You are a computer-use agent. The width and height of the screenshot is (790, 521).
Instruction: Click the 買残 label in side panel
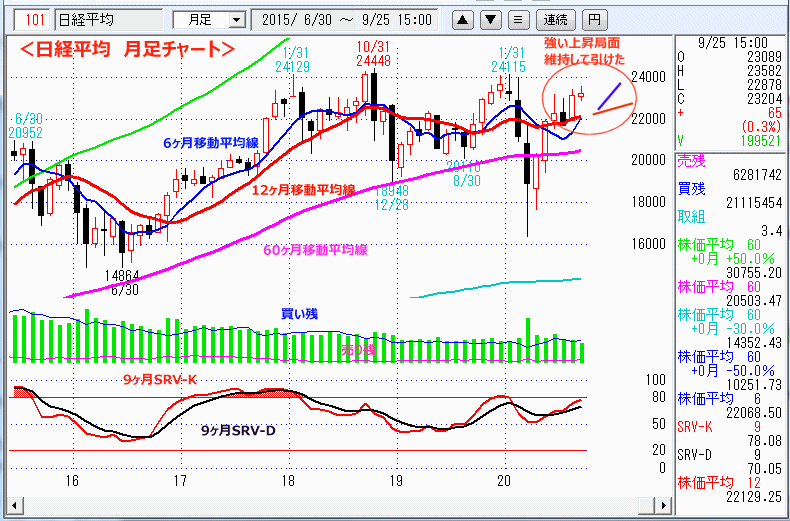click(x=691, y=189)
